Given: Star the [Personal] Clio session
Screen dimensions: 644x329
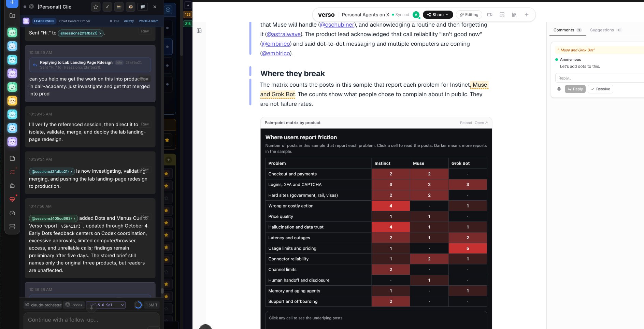Looking at the screenshot, I should click(x=96, y=7).
